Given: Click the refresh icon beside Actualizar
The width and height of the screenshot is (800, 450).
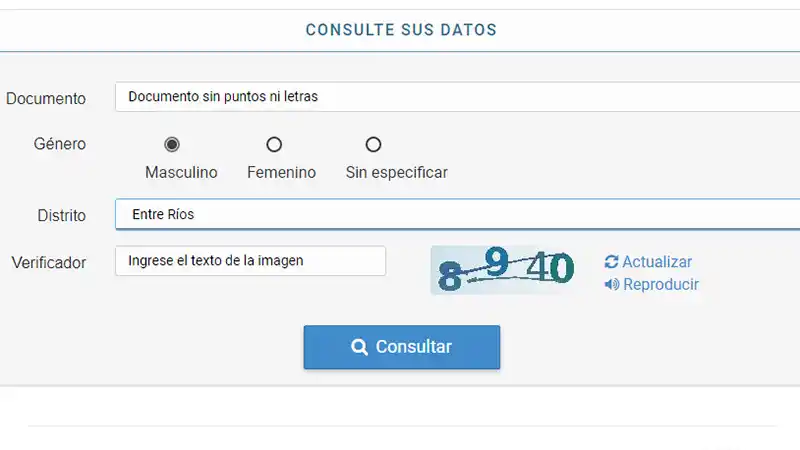Looking at the screenshot, I should click(611, 262).
